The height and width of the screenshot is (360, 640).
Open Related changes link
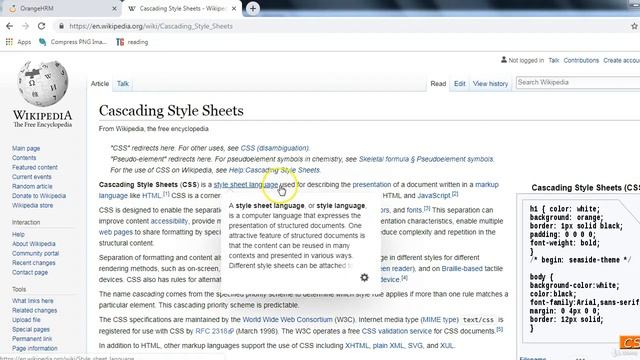[34, 310]
